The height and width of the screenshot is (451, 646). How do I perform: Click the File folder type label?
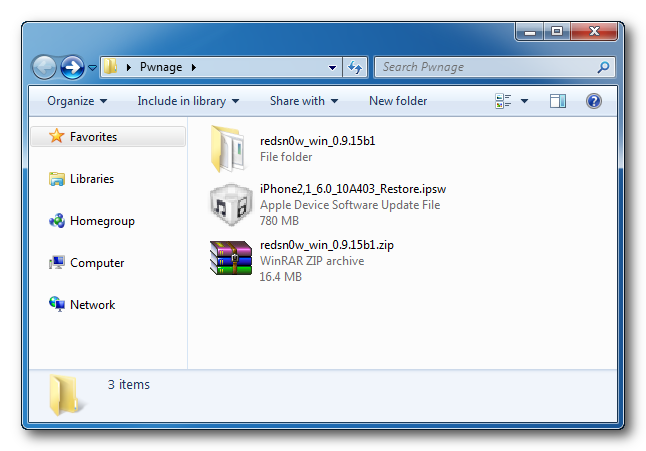coord(286,157)
